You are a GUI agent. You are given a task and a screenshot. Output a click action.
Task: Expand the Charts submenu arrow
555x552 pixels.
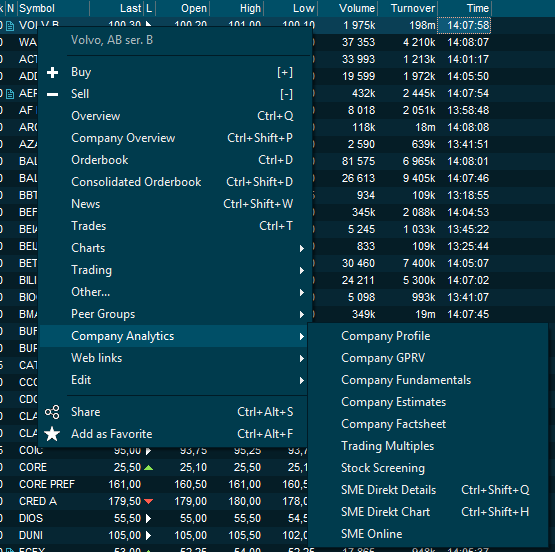click(x=302, y=248)
